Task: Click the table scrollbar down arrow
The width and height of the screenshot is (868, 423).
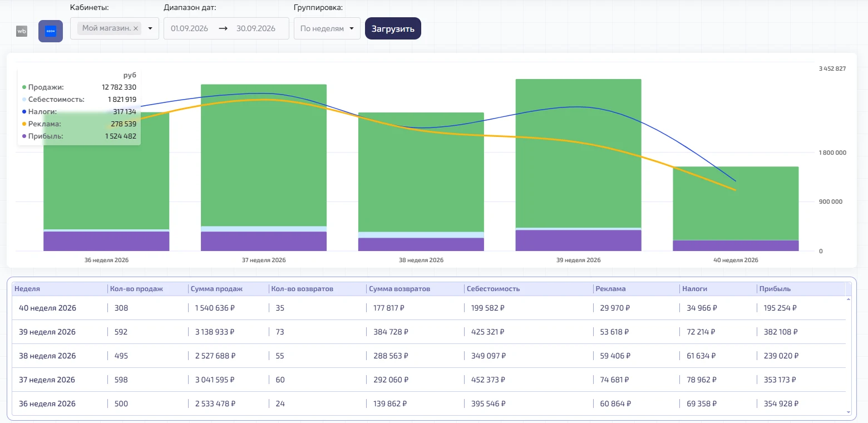Action: click(849, 412)
